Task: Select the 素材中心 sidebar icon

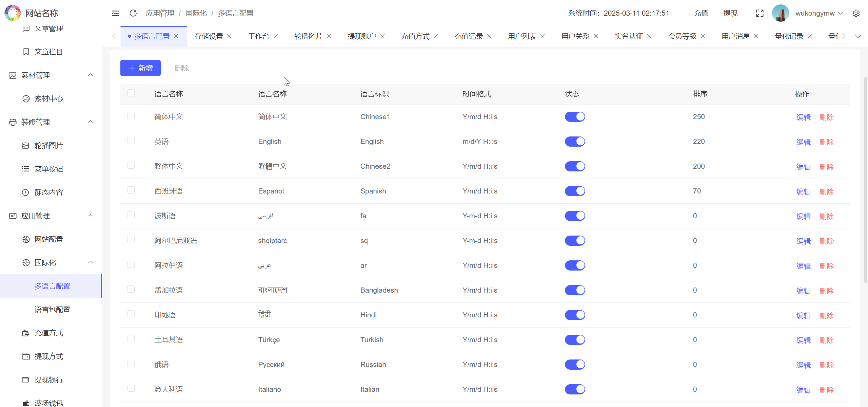Action: (26, 99)
